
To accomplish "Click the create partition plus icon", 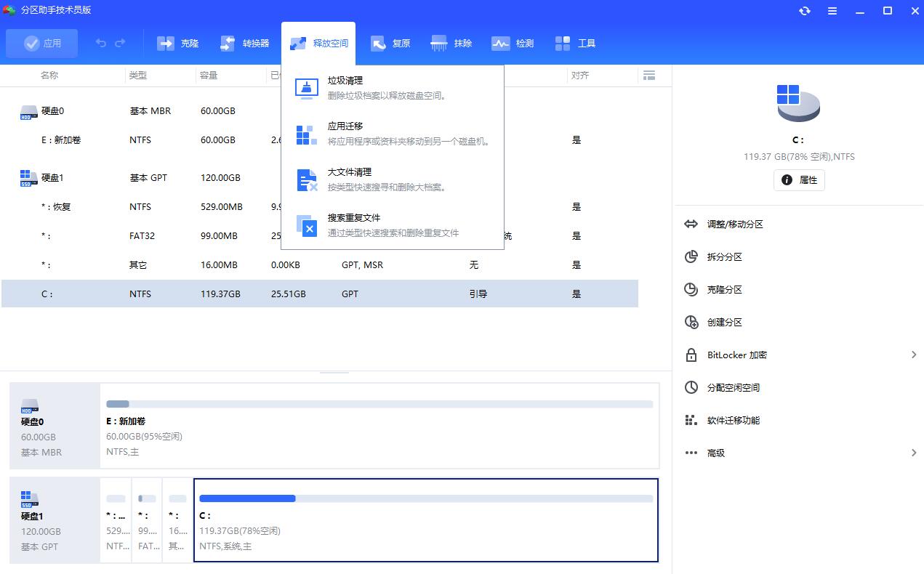I will (x=691, y=323).
